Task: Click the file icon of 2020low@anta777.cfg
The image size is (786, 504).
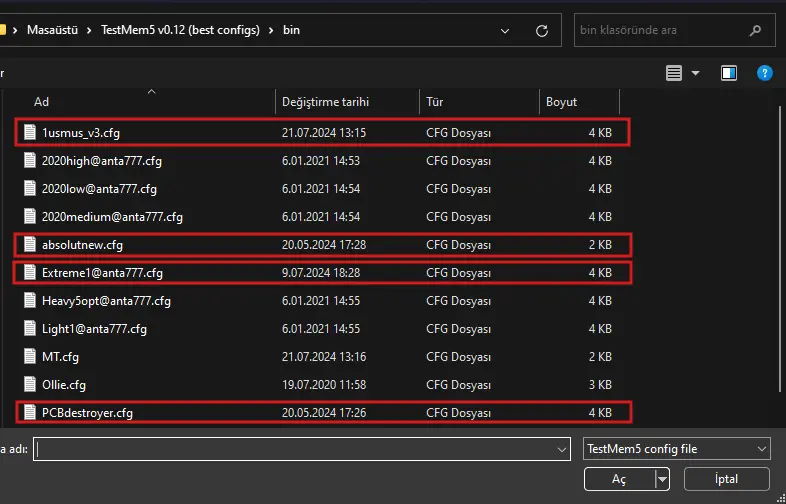Action: pyautogui.click(x=30, y=189)
